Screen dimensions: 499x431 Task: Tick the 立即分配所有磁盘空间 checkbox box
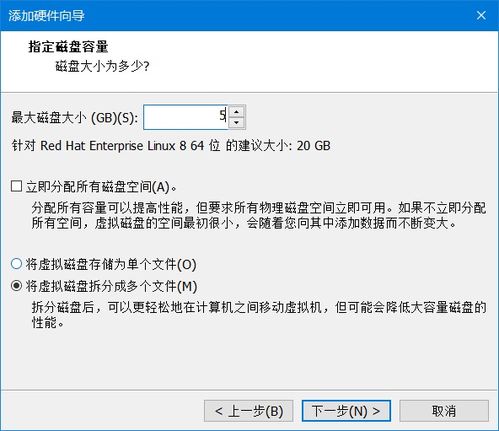coord(17,186)
